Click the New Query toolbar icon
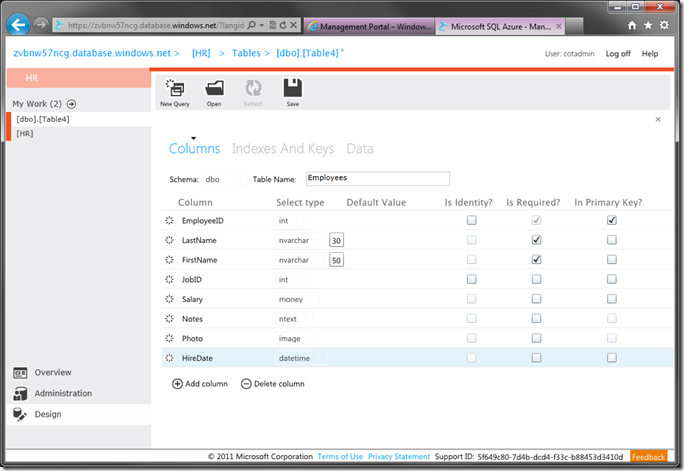684x471 pixels. (x=175, y=88)
